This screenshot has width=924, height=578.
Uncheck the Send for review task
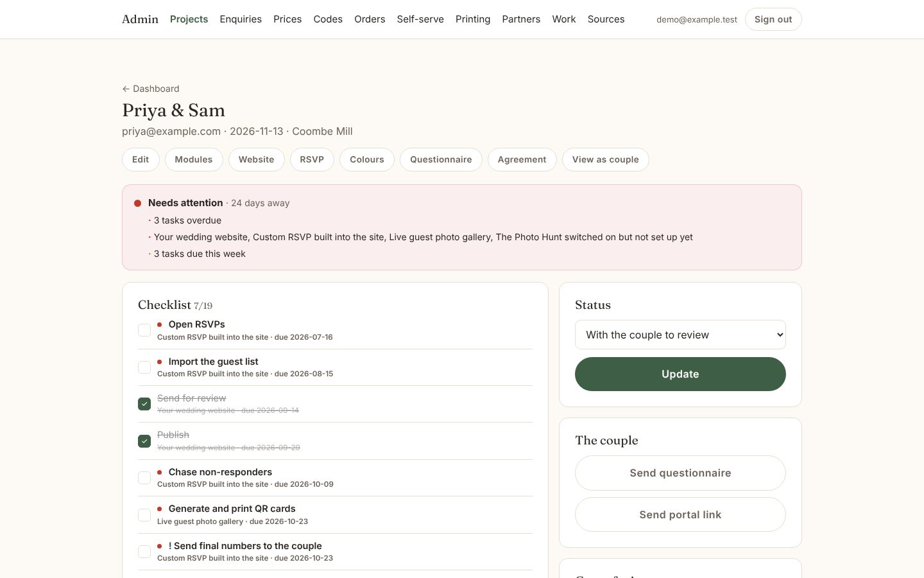[144, 404]
